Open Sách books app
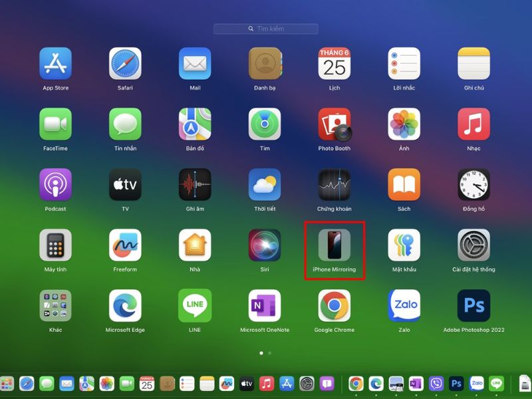 point(404,184)
